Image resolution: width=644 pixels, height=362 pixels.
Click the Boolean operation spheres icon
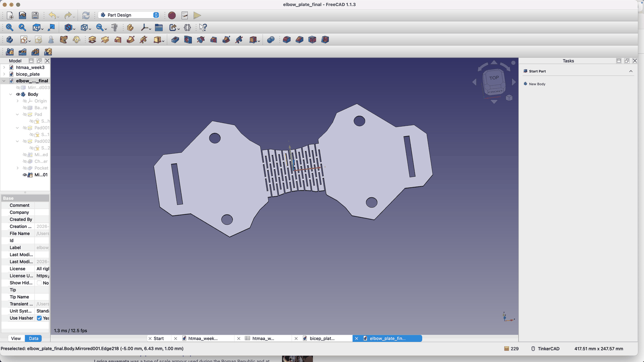[x=271, y=39]
